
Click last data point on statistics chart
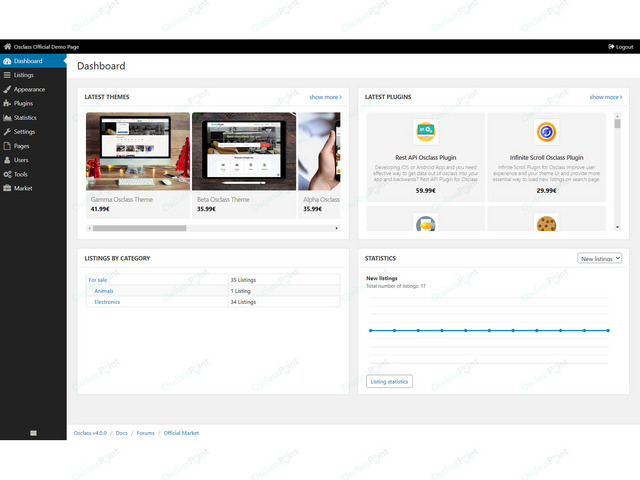click(x=608, y=330)
